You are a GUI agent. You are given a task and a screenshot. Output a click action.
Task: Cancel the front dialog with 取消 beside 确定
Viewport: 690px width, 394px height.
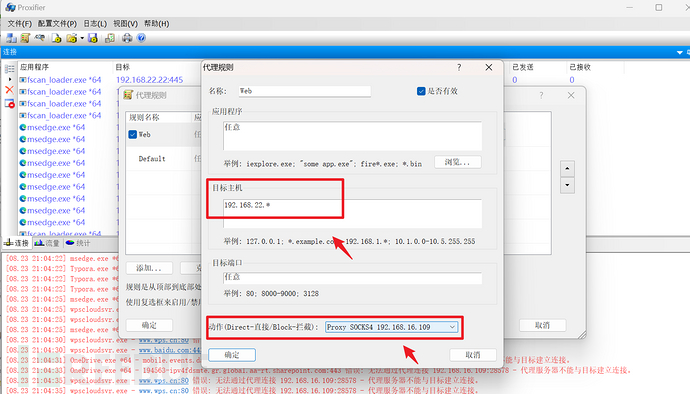coord(473,355)
